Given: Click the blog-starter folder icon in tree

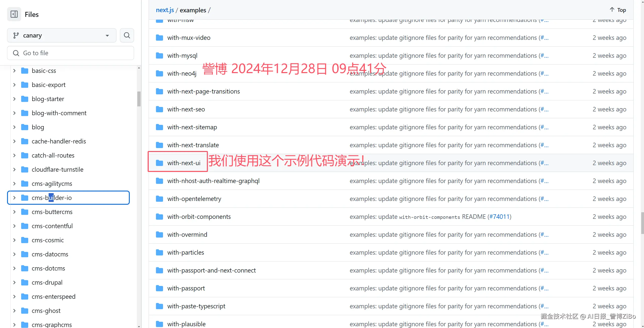Looking at the screenshot, I should (x=25, y=99).
